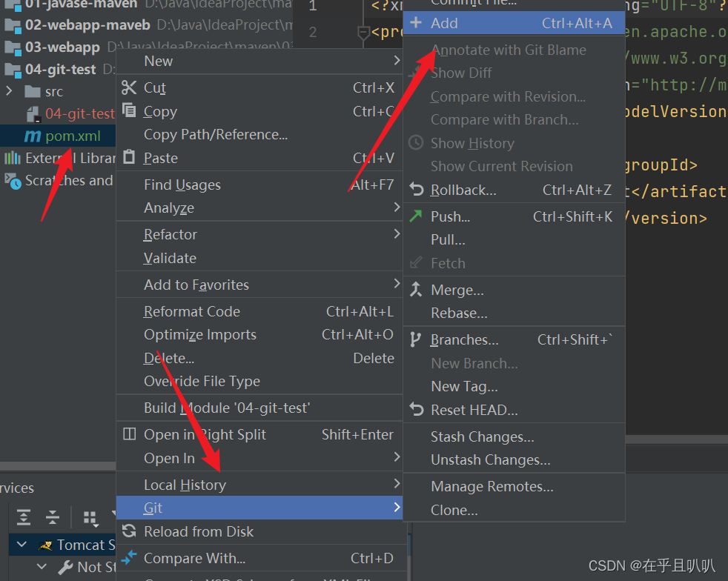
Task: Select the 01-javase-maven module
Action: click(x=82, y=4)
